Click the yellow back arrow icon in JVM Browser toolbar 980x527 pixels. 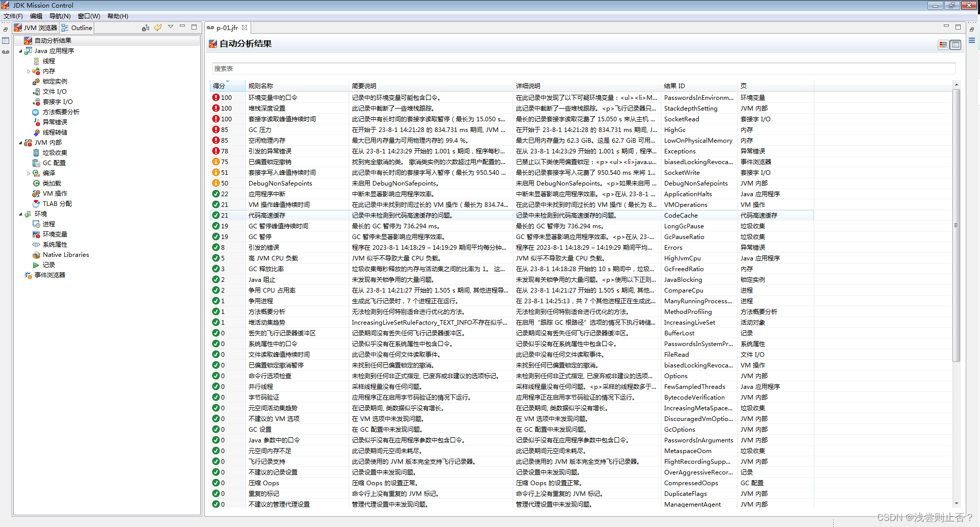[x=158, y=28]
